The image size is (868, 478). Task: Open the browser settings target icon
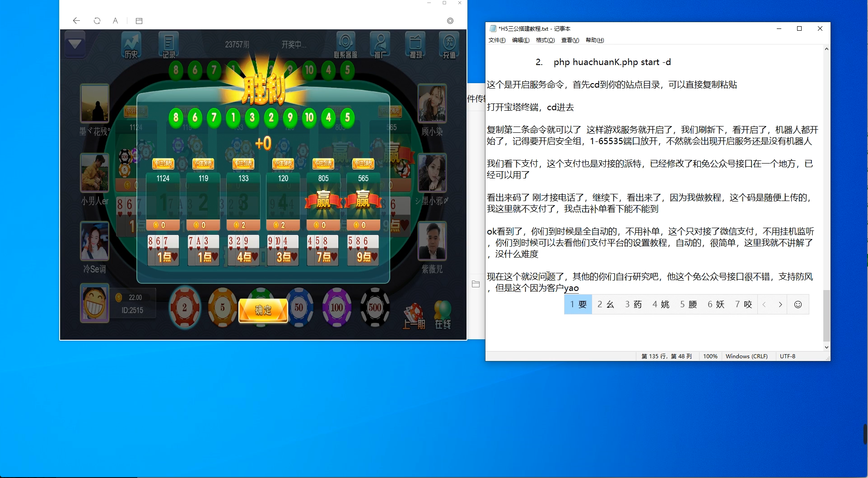pos(450,21)
